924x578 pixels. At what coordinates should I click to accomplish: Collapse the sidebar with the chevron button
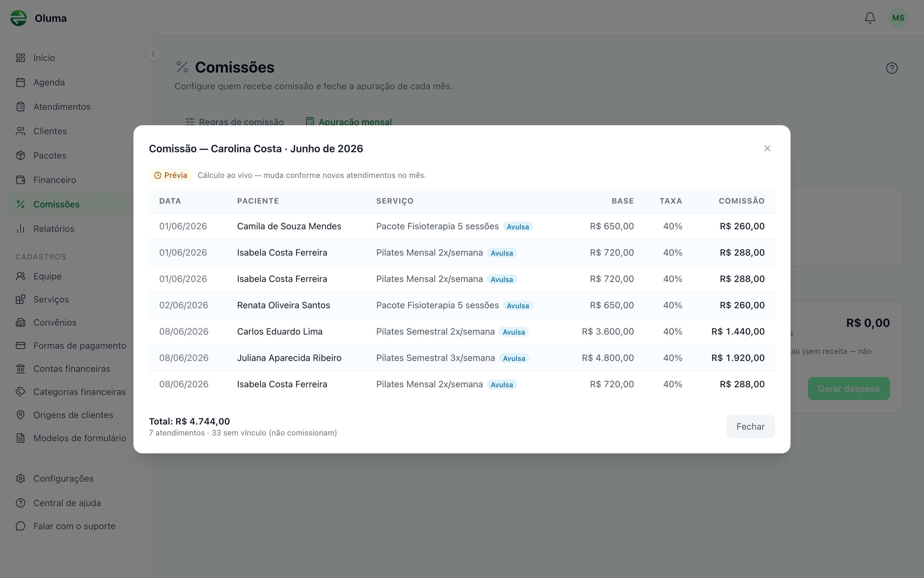click(153, 54)
